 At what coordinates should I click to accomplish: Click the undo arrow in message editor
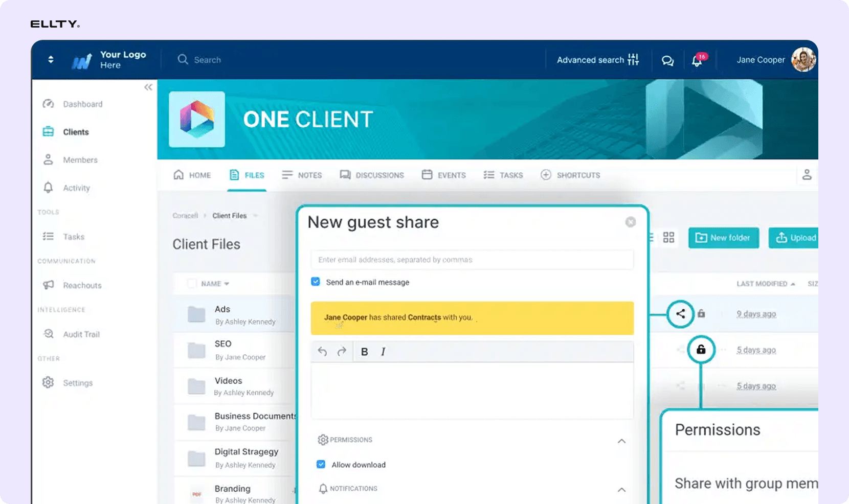[x=322, y=351]
